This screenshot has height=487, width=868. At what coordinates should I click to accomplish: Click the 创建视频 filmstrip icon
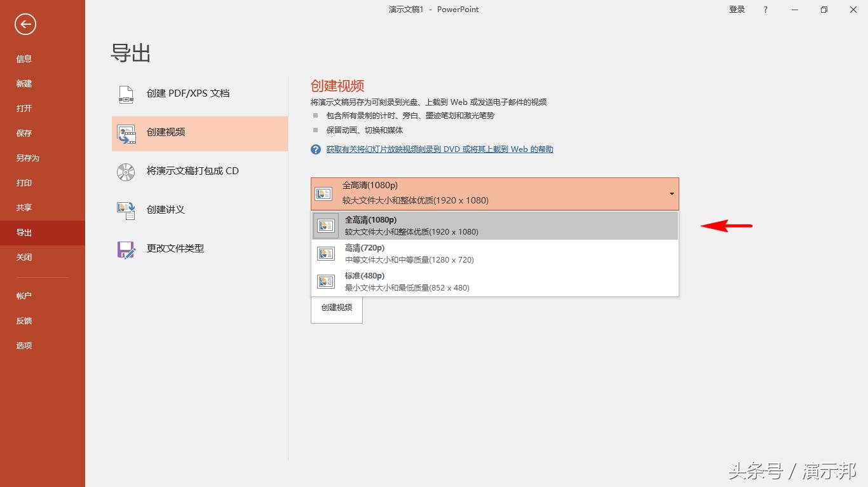125,134
